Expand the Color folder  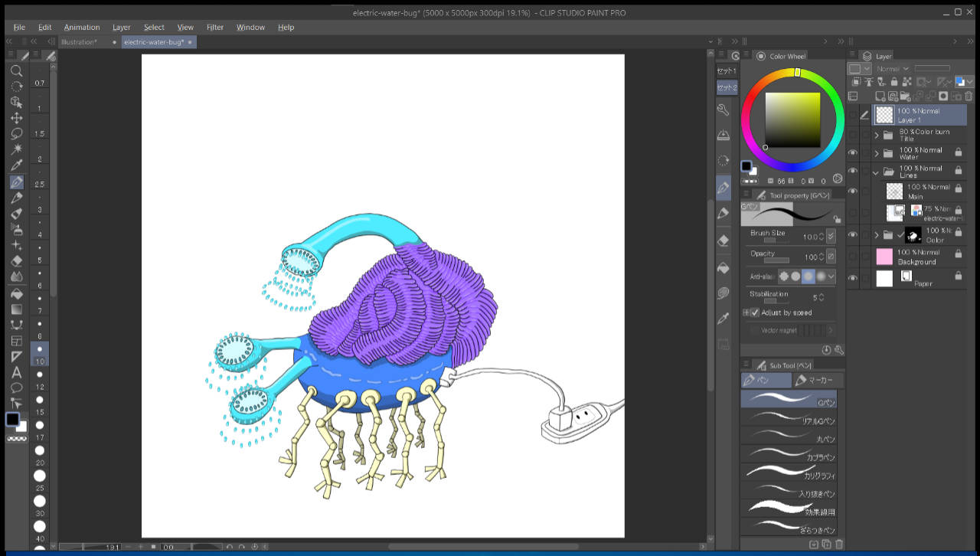(x=877, y=235)
